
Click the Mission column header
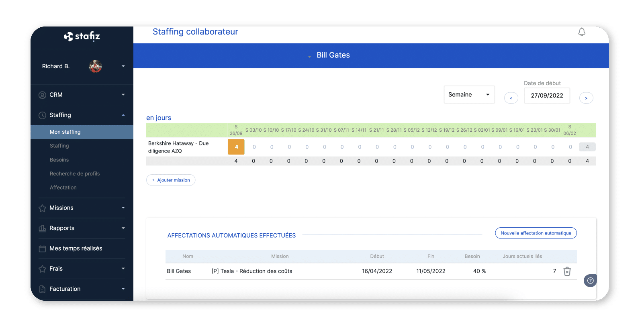(x=280, y=256)
